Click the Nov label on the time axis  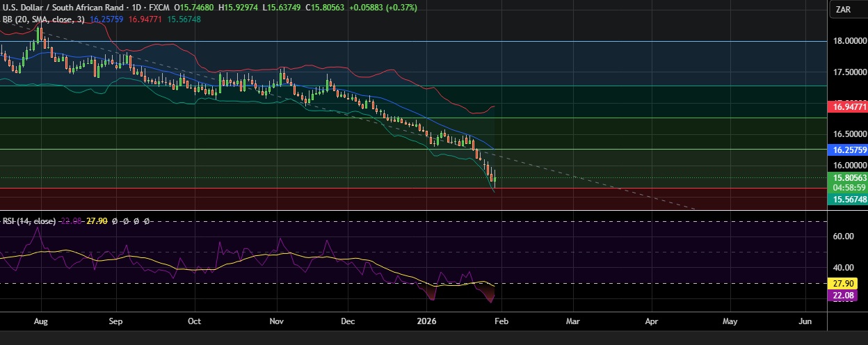coord(277,322)
